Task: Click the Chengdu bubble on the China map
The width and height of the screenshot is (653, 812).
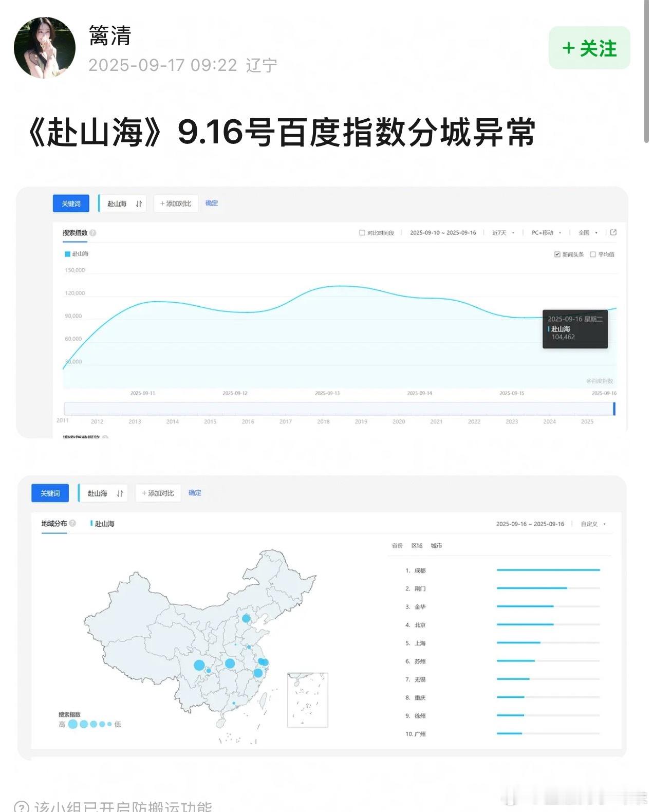Action: (199, 665)
